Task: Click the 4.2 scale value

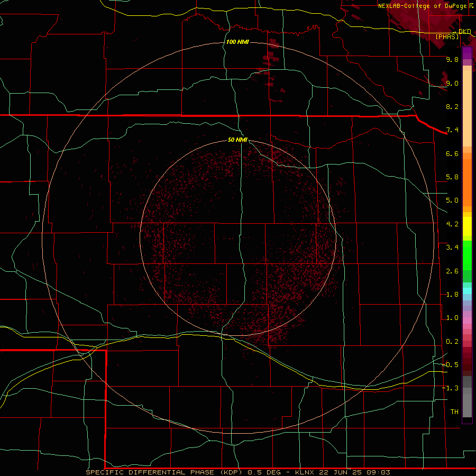Action: [452, 224]
